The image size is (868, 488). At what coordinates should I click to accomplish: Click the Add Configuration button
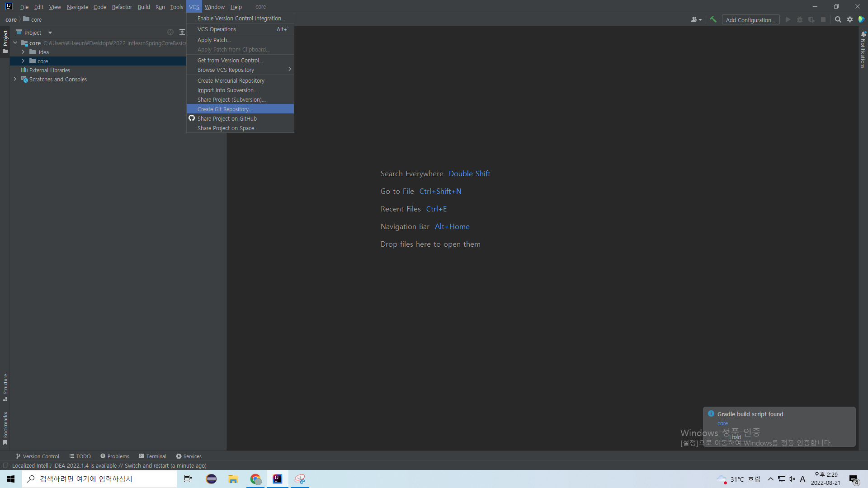[x=750, y=20]
